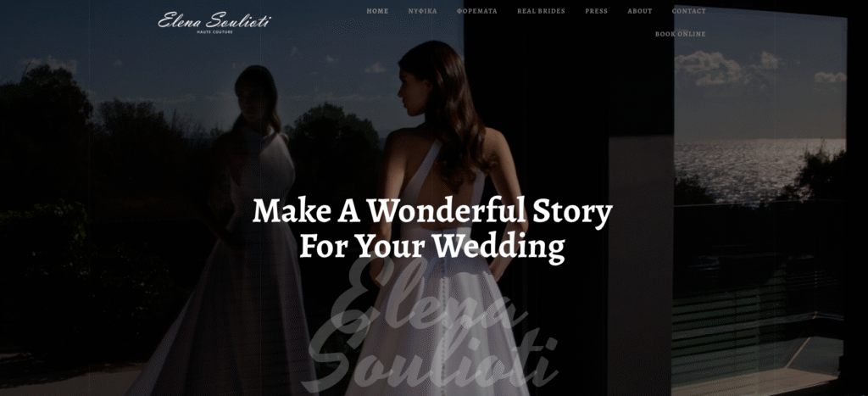
Task: Go to the ΝΥΦΙΚΑ page
Action: [422, 11]
